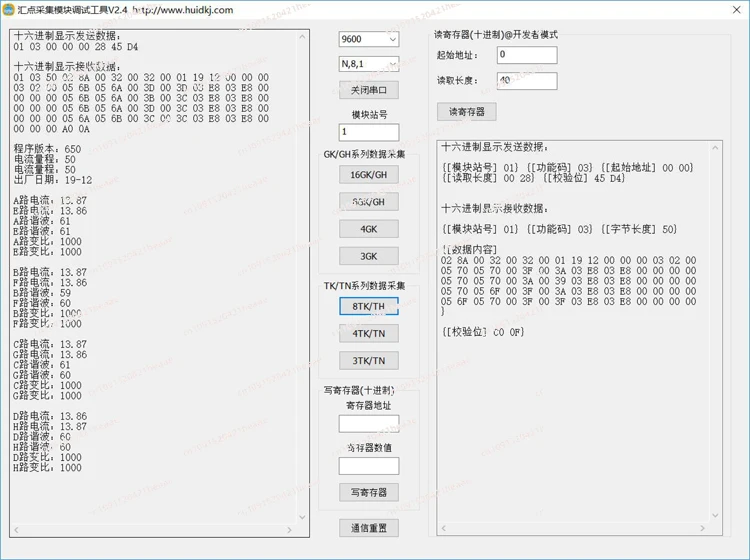Screen dimensions: 750x560
Task: Focus the 起始地址 input field
Action: point(527,55)
